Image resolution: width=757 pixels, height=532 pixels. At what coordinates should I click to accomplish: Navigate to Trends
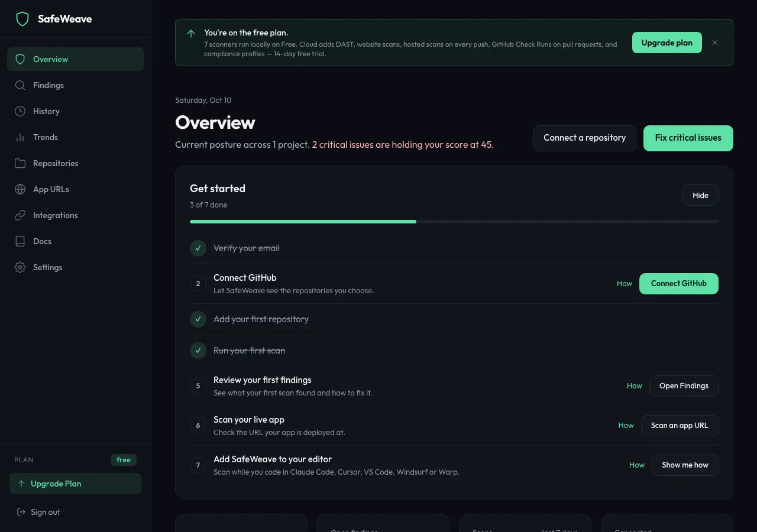coord(75,137)
